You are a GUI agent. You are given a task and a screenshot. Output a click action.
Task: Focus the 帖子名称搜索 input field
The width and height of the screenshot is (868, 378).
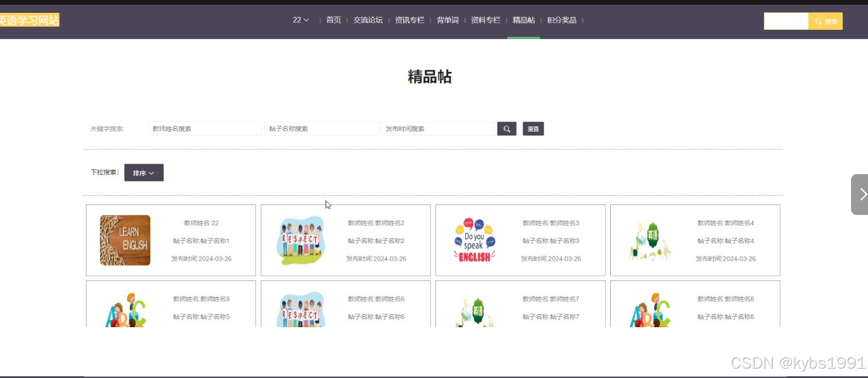click(x=321, y=129)
